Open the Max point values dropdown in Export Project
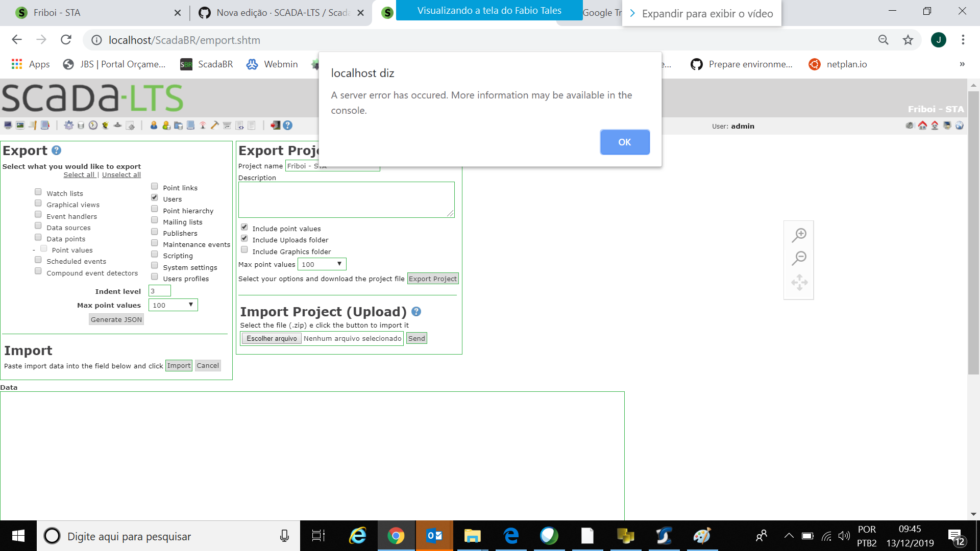 (x=322, y=264)
